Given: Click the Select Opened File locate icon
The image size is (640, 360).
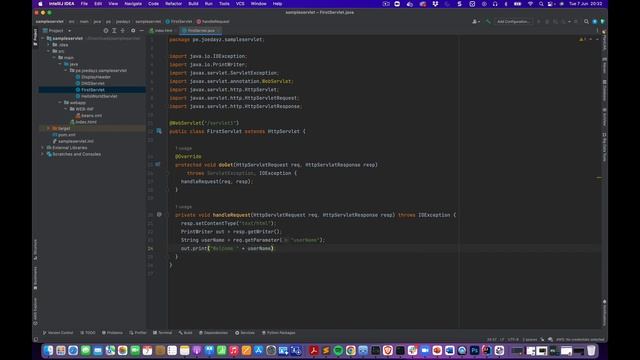Looking at the screenshot, I should tap(106, 31).
